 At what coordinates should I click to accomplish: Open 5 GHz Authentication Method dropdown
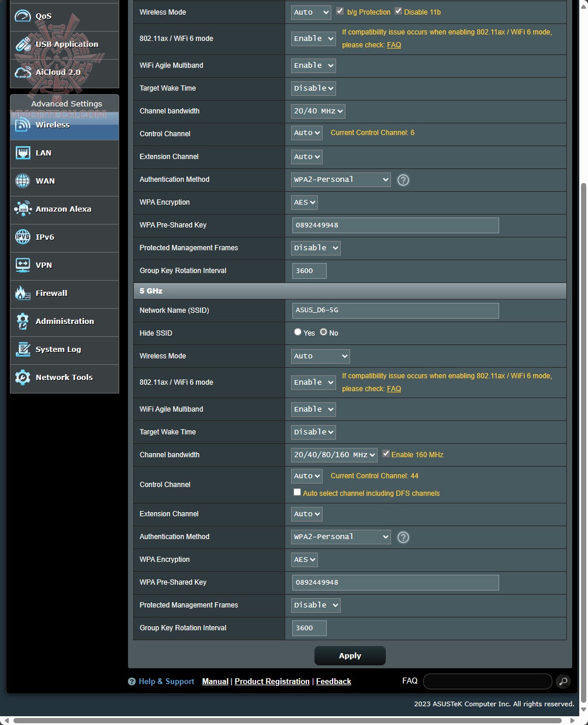click(x=341, y=537)
